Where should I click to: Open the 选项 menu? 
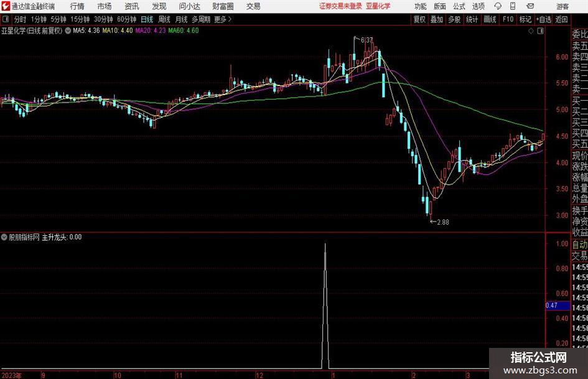(478, 6)
